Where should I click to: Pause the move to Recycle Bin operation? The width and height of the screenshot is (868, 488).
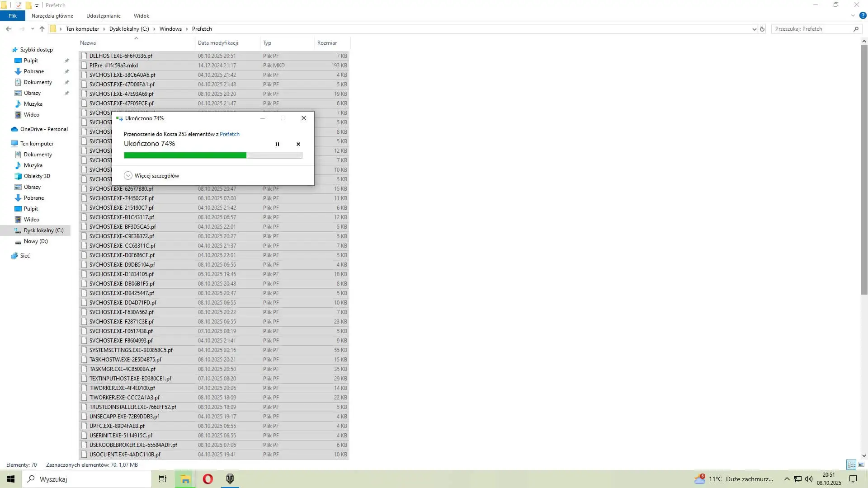pos(277,144)
